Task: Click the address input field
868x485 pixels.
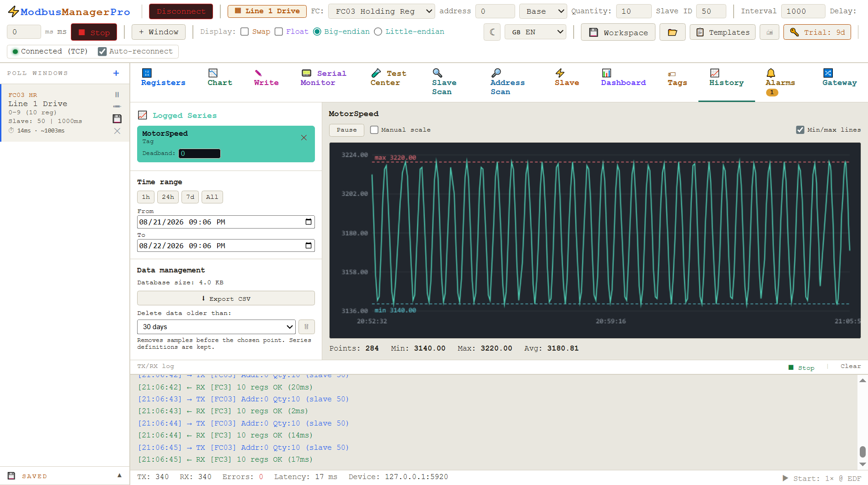Action: point(495,11)
